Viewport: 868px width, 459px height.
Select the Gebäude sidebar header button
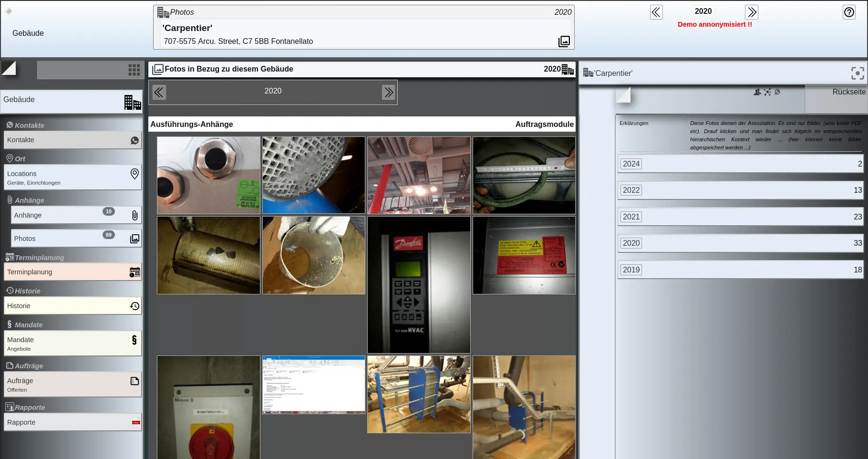tap(72, 102)
